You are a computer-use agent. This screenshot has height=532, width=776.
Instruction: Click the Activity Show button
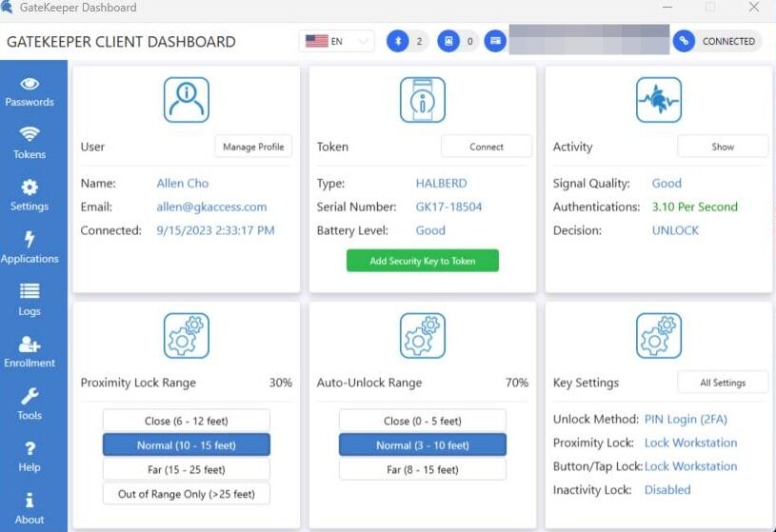[x=723, y=147]
